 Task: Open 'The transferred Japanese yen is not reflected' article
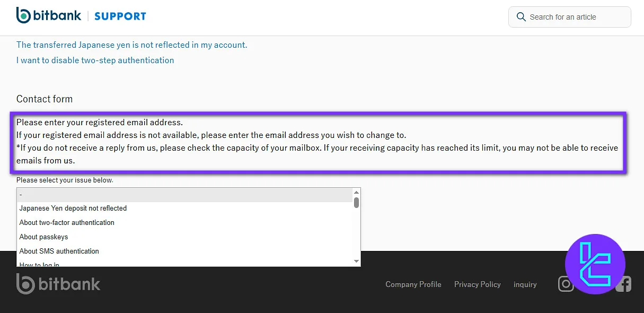(131, 45)
